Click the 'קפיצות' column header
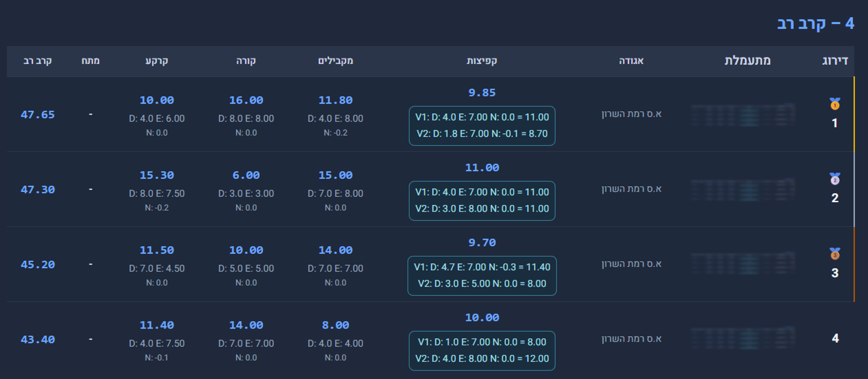Viewport: 868px width, 379px height. coord(482,61)
